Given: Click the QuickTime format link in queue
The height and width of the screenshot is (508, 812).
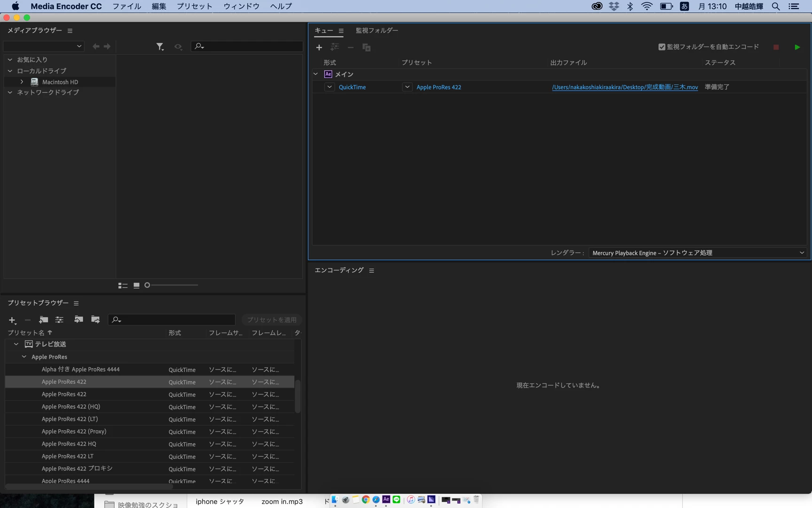Looking at the screenshot, I should 352,87.
